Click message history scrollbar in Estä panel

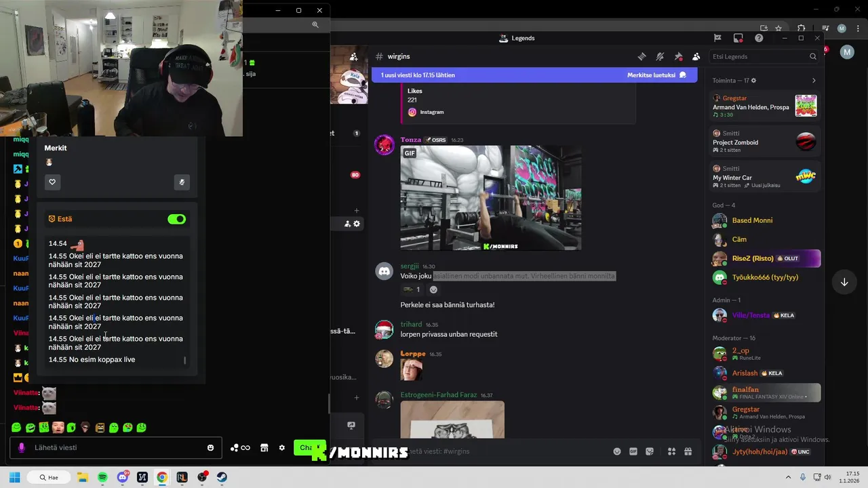click(184, 360)
